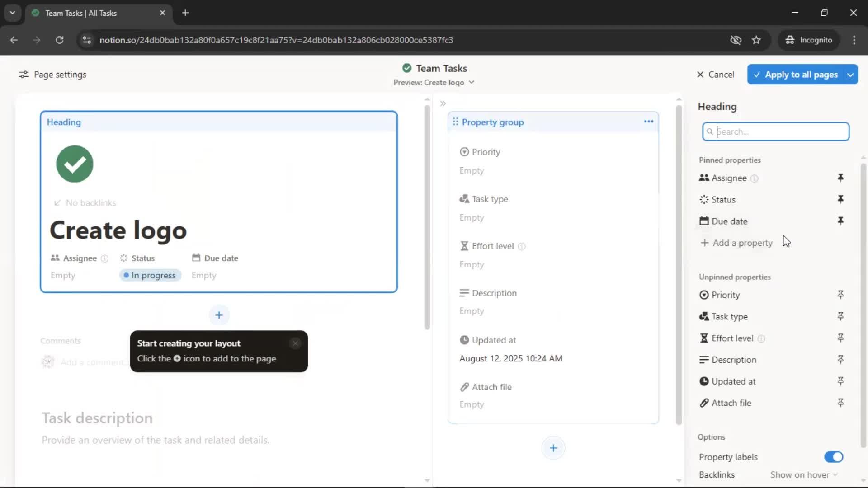Cancel the layout editing
The image size is (868, 488).
[715, 75]
